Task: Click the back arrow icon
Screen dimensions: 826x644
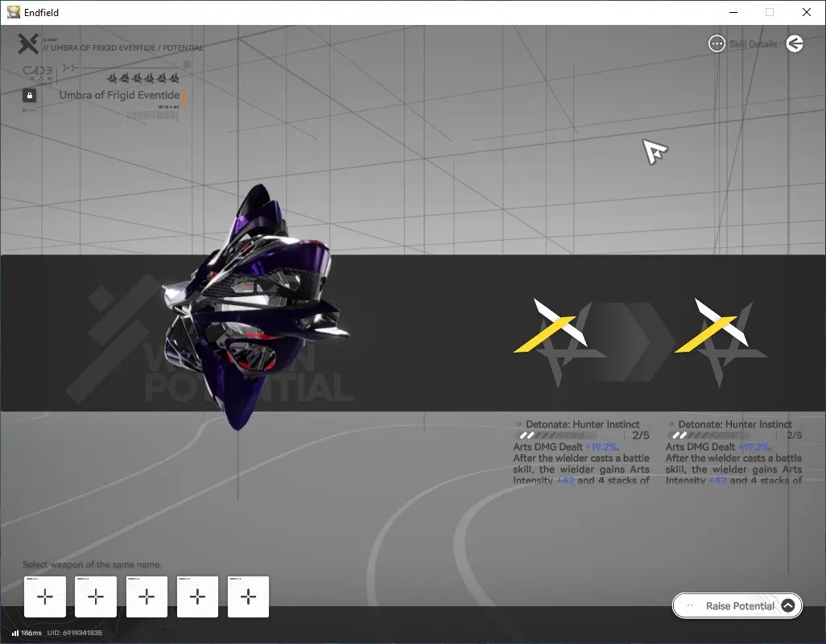Action: pyautogui.click(x=795, y=43)
